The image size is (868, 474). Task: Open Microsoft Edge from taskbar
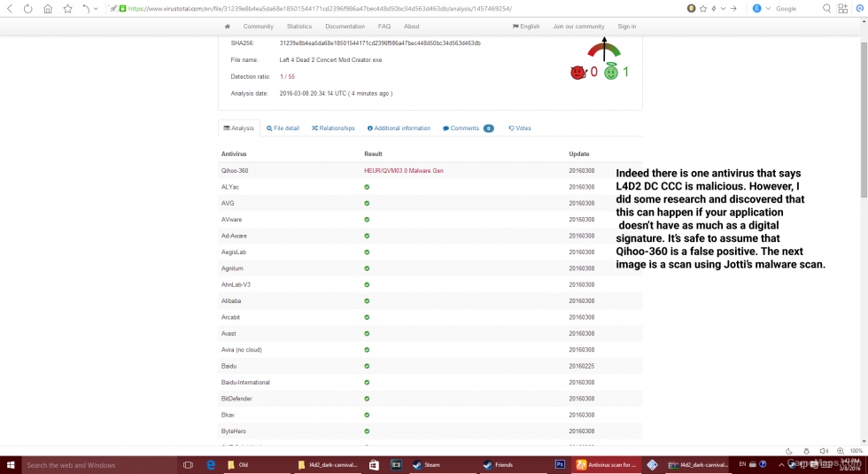(x=211, y=465)
